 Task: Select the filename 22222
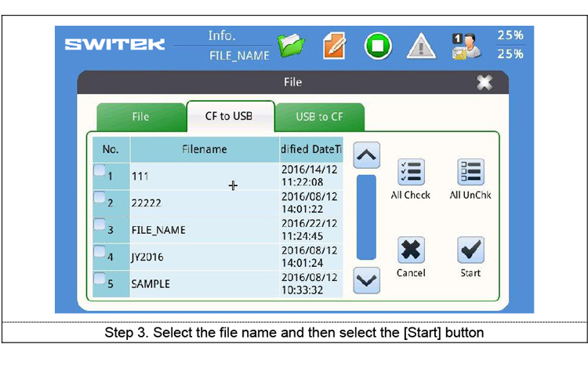[x=147, y=203]
